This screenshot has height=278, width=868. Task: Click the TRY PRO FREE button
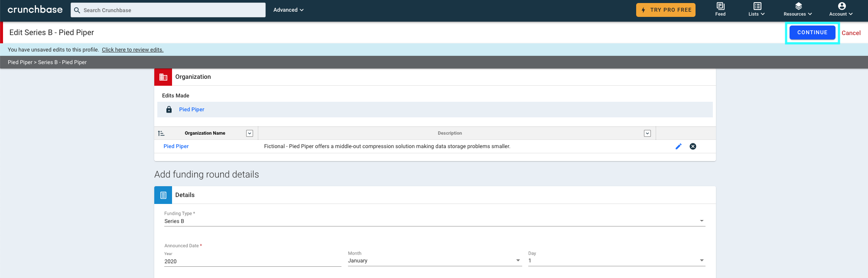coord(666,10)
